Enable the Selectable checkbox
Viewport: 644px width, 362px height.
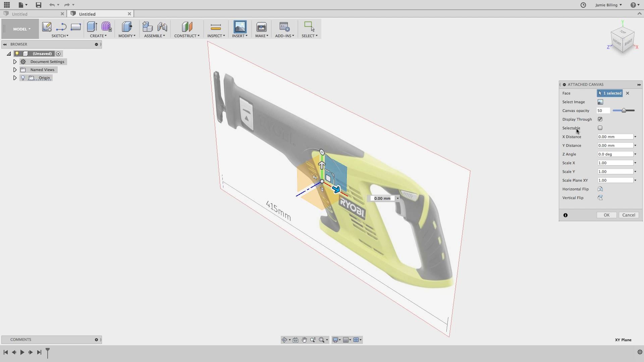(x=600, y=128)
